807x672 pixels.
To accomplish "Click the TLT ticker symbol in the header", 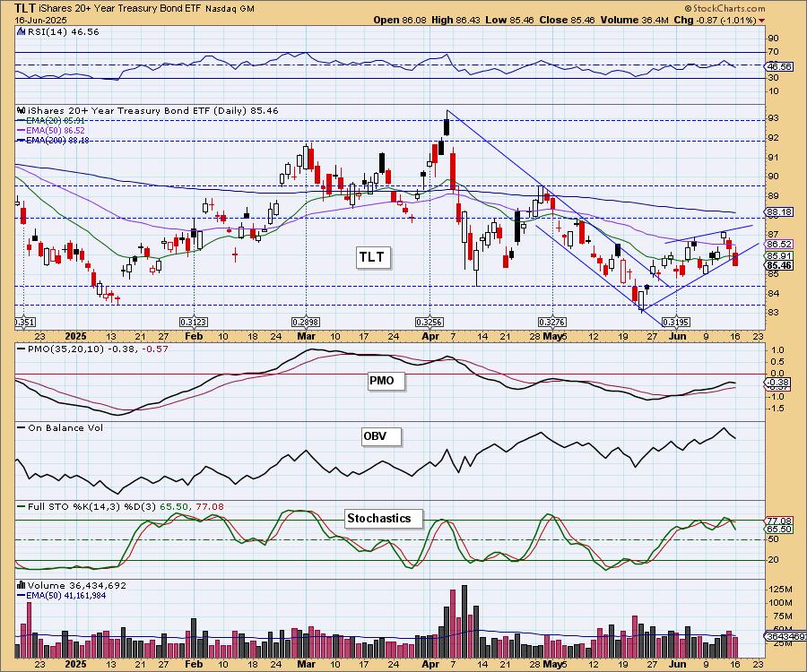I will click(25, 8).
